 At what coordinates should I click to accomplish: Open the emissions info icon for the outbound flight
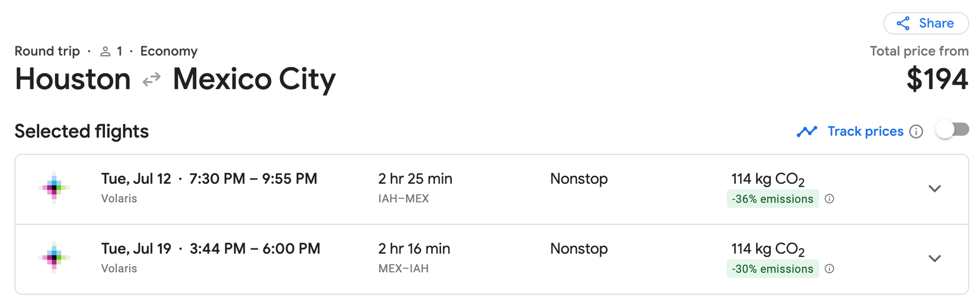tap(829, 199)
